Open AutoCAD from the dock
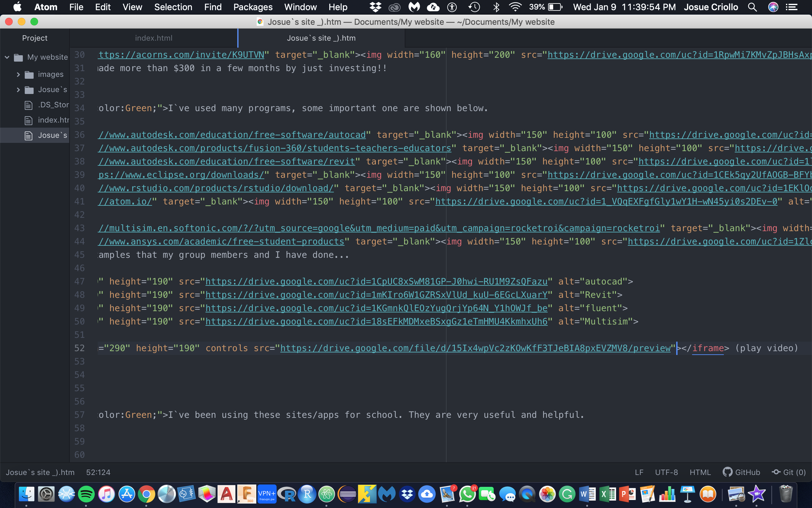The height and width of the screenshot is (508, 812). [x=227, y=494]
